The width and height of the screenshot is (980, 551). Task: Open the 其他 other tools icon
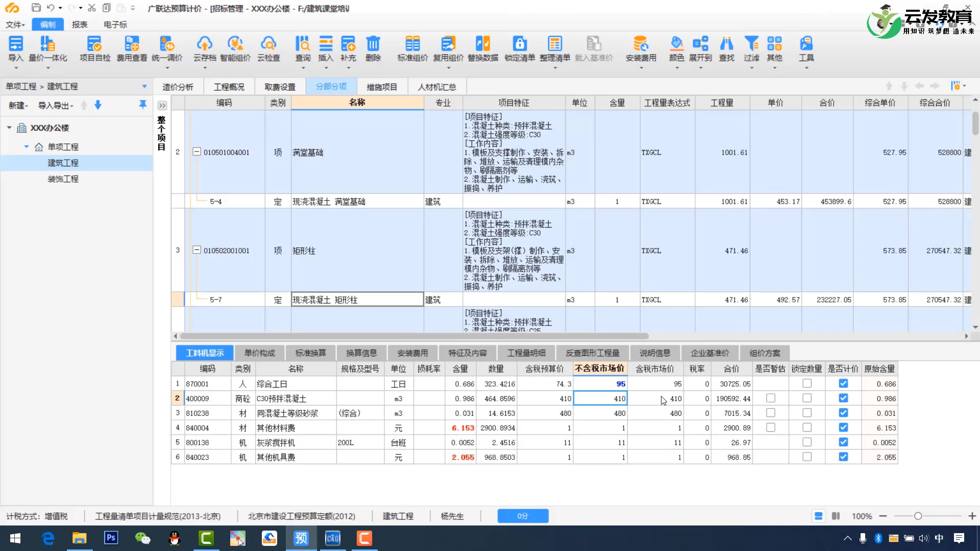774,49
